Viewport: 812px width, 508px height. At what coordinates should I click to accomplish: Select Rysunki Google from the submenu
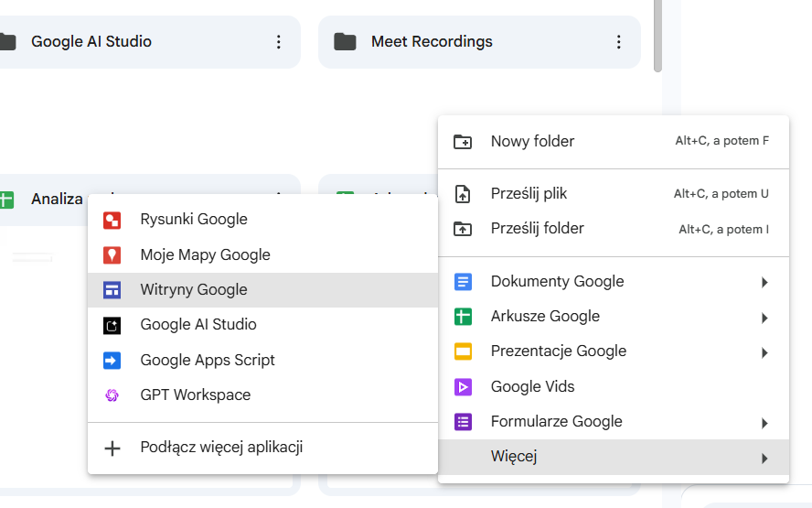[194, 220]
